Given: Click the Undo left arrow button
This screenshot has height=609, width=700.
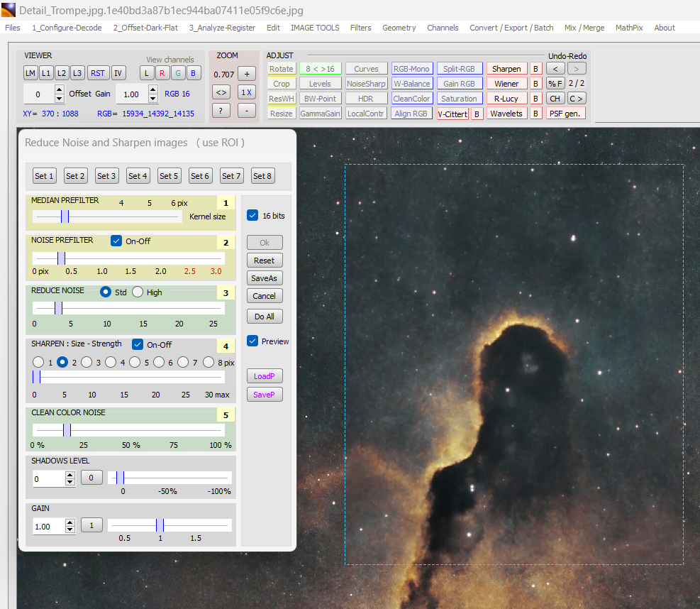Looking at the screenshot, I should 555,69.
